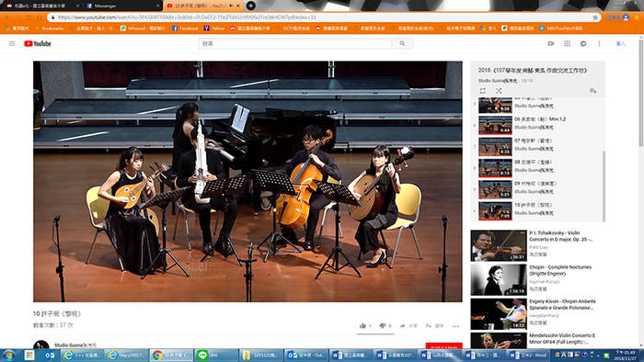The height and width of the screenshot is (362, 644).
Task: Open YouTube settings three-dot menu
Action: 599,43
